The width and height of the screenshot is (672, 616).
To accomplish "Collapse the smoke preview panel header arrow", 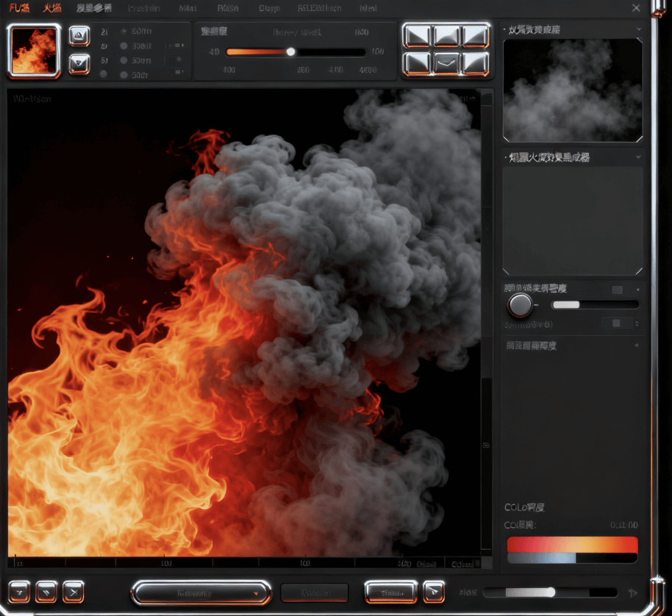I will pyautogui.click(x=638, y=29).
